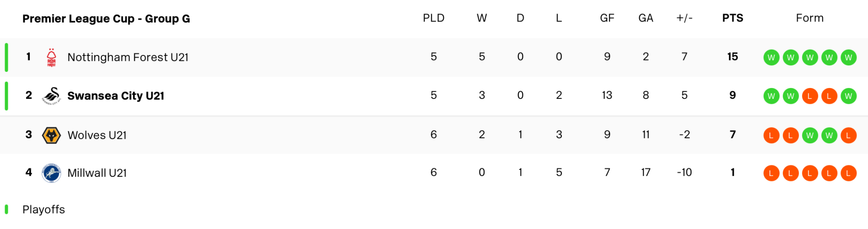Image resolution: width=868 pixels, height=229 pixels.
Task: Click Wolves' first loss form badge
Action: tap(771, 136)
